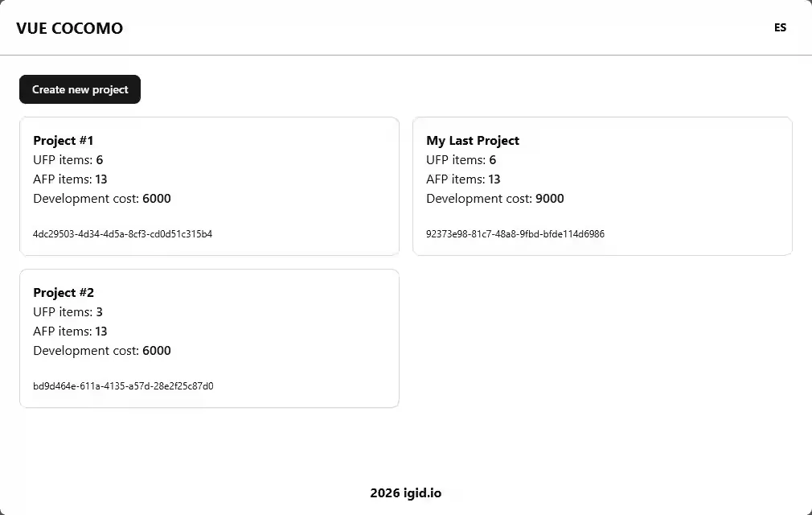Open the Project #2 card title

[x=64, y=292]
